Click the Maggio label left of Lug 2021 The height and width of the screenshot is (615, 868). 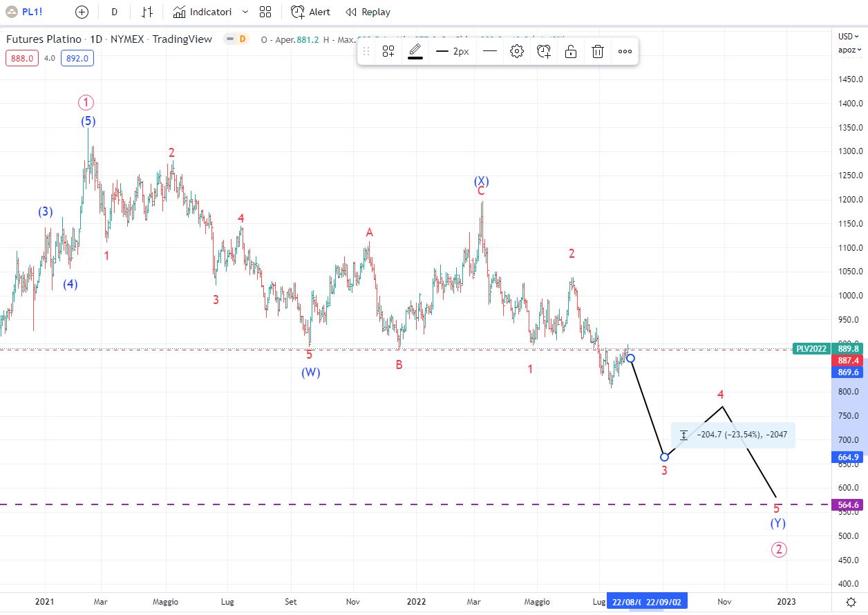pyautogui.click(x=165, y=602)
